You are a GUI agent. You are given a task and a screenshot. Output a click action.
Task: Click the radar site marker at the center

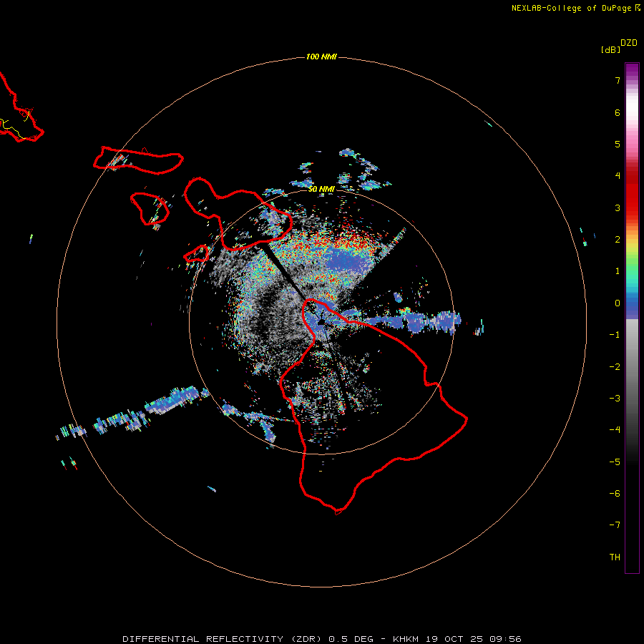click(x=321, y=321)
